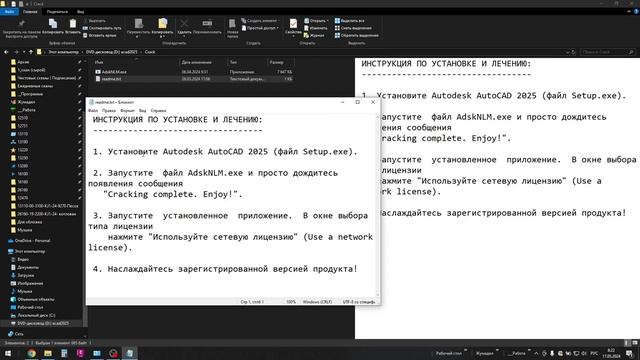
Task: Click Вырезать (Cut) in the ribbon
Action: 94,21
